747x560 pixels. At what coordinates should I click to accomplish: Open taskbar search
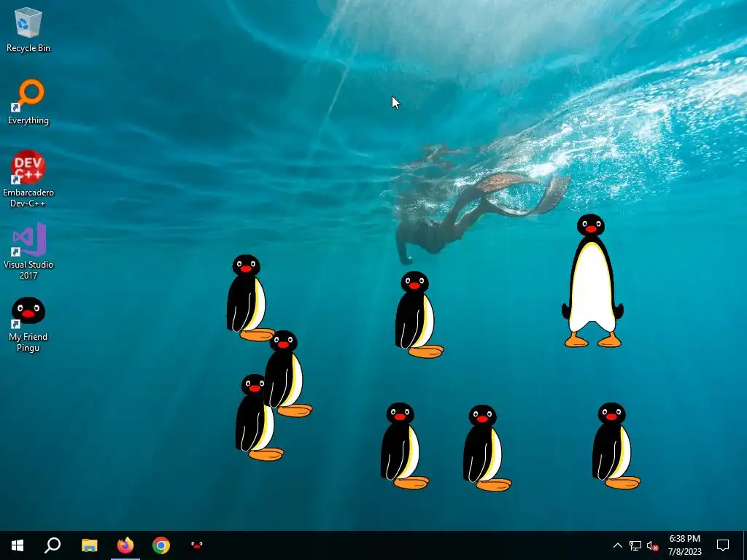click(53, 545)
